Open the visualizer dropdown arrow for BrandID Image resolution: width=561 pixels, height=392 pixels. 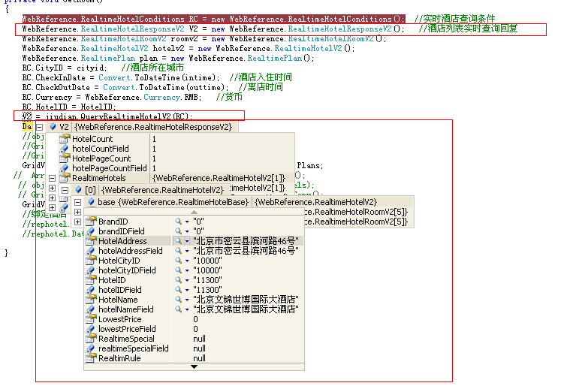click(x=187, y=222)
